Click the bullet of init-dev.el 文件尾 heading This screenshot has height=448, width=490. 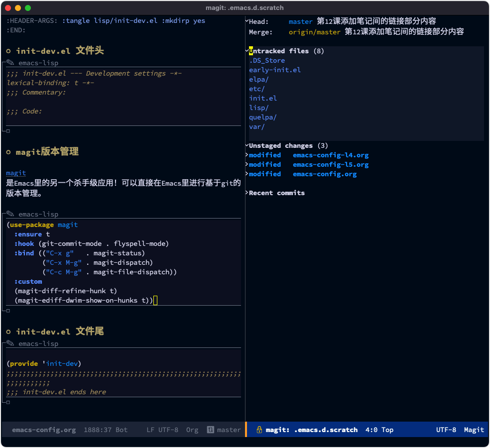[8, 332]
